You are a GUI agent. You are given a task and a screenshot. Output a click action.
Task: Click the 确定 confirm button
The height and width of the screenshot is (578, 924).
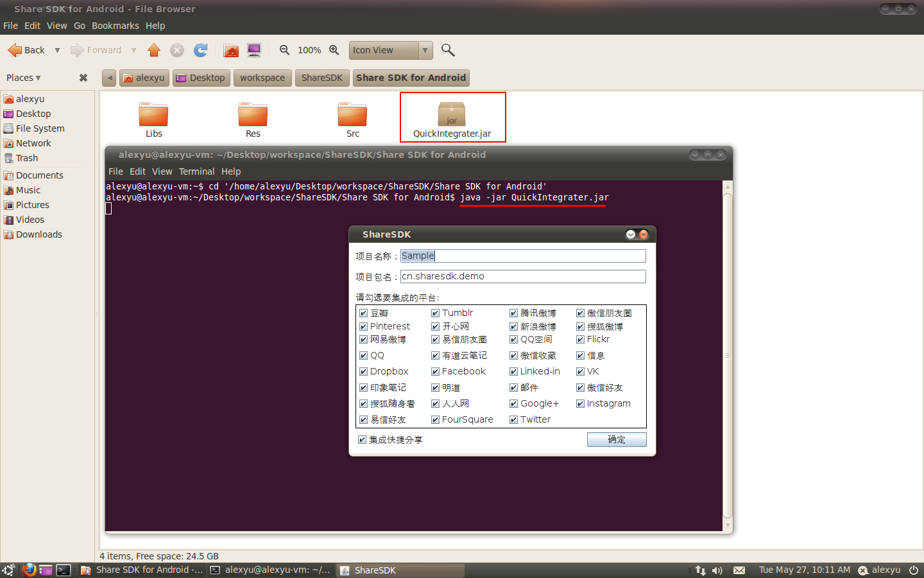pos(617,439)
